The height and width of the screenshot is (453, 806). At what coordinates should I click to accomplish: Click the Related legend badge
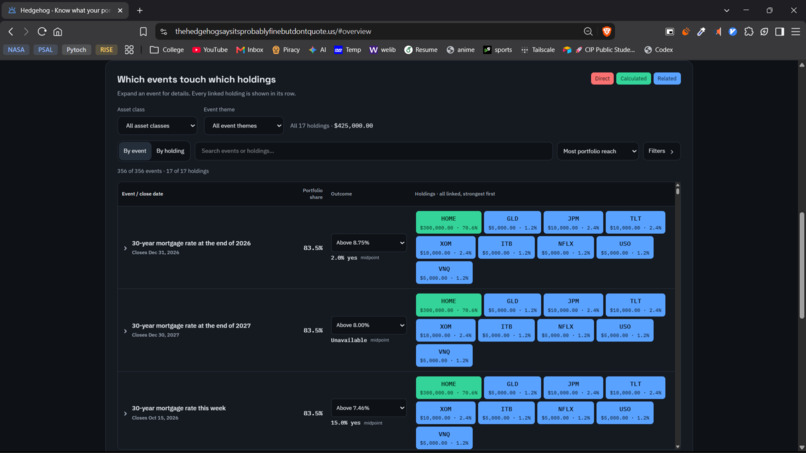pyautogui.click(x=667, y=79)
